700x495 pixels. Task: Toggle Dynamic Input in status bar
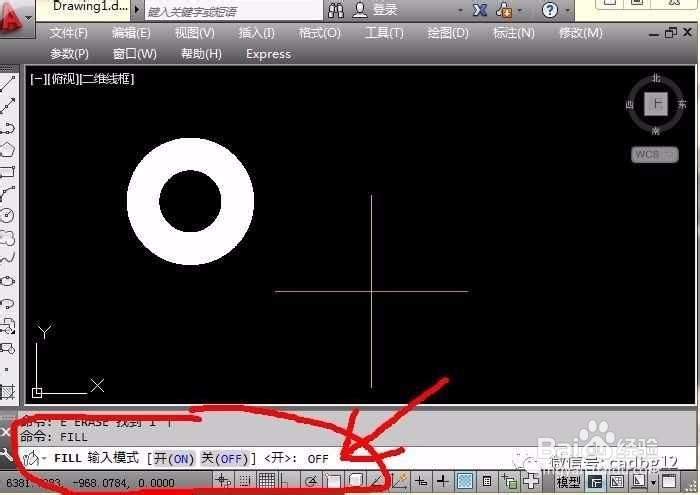tap(421, 481)
